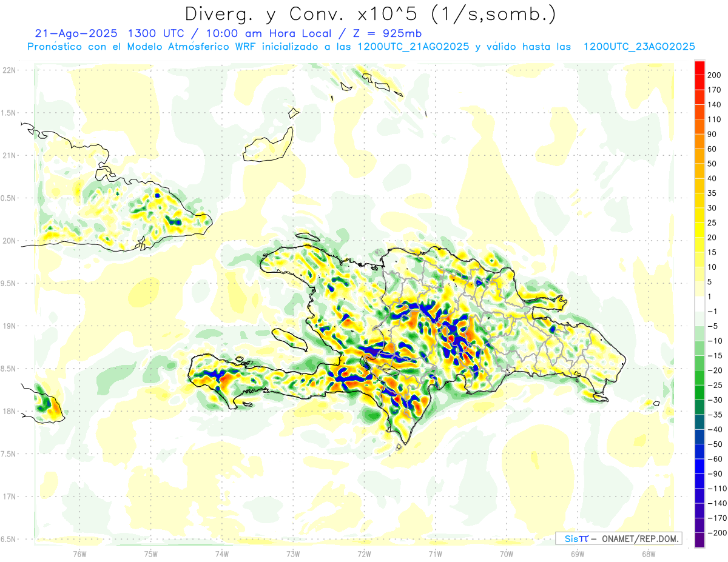The height and width of the screenshot is (562, 728).
Task: Click the colorbar value -30
Action: 715,400
